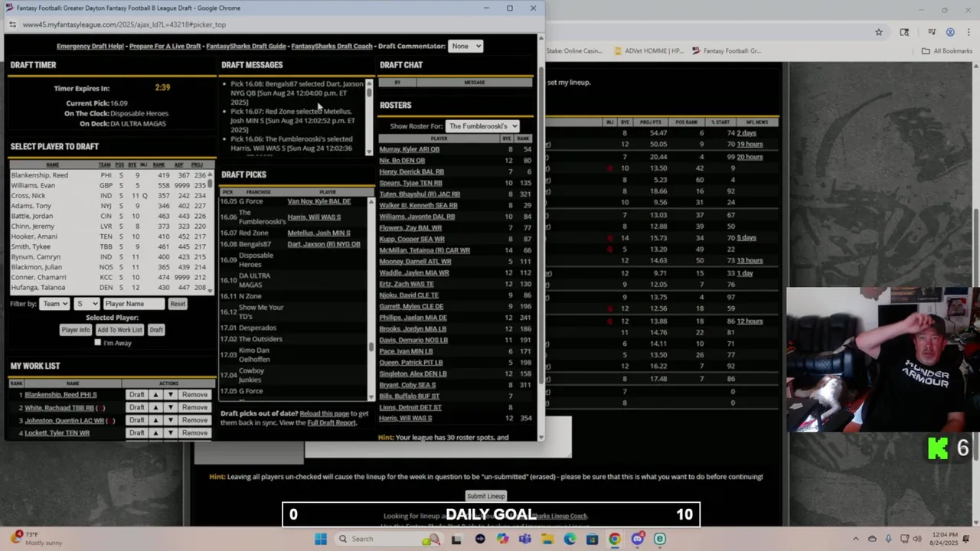
Task: Open File Explorer from the taskbar
Action: (x=547, y=539)
